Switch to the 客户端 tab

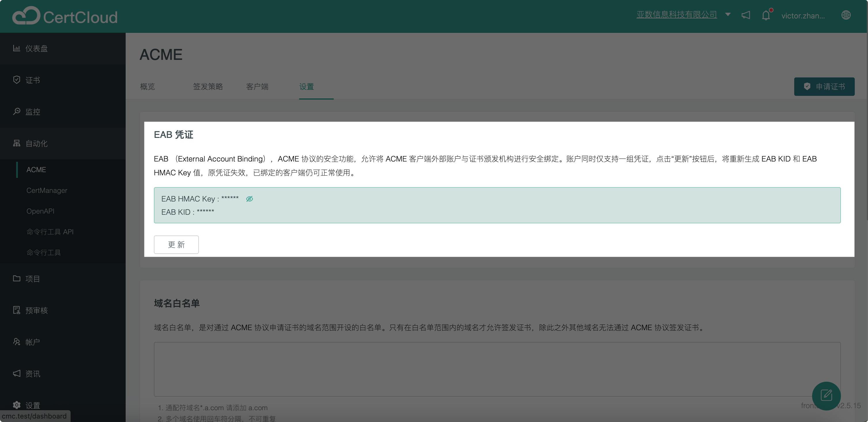257,86
